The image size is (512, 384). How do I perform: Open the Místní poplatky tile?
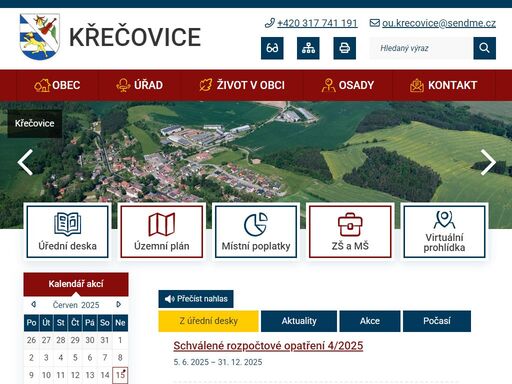(x=256, y=232)
